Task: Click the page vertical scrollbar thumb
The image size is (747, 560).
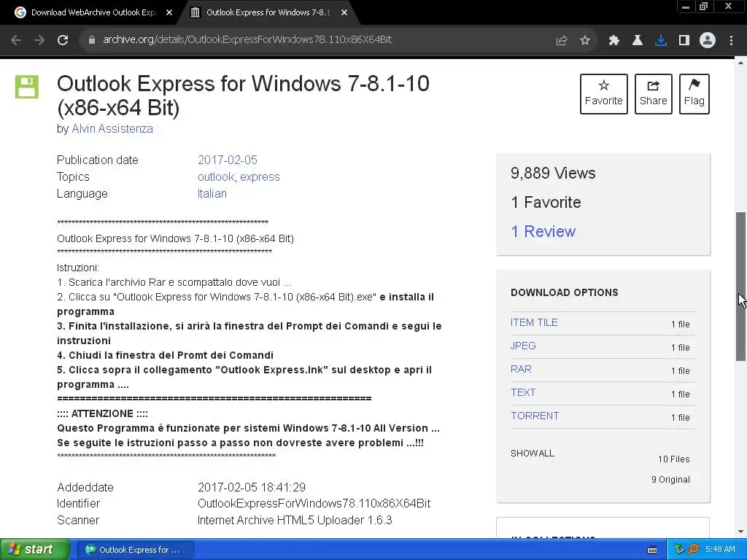Action: pos(741,286)
